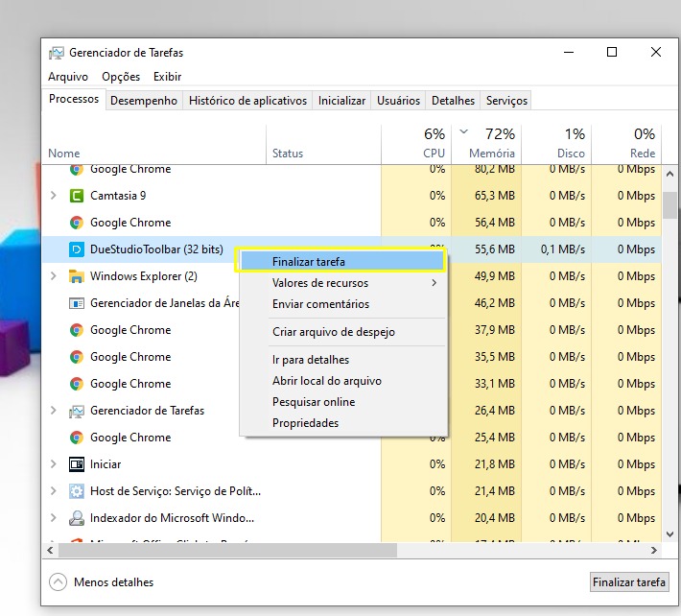Image resolution: width=681 pixels, height=616 pixels.
Task: Click Task Manager icon in title bar
Action: coord(56,53)
